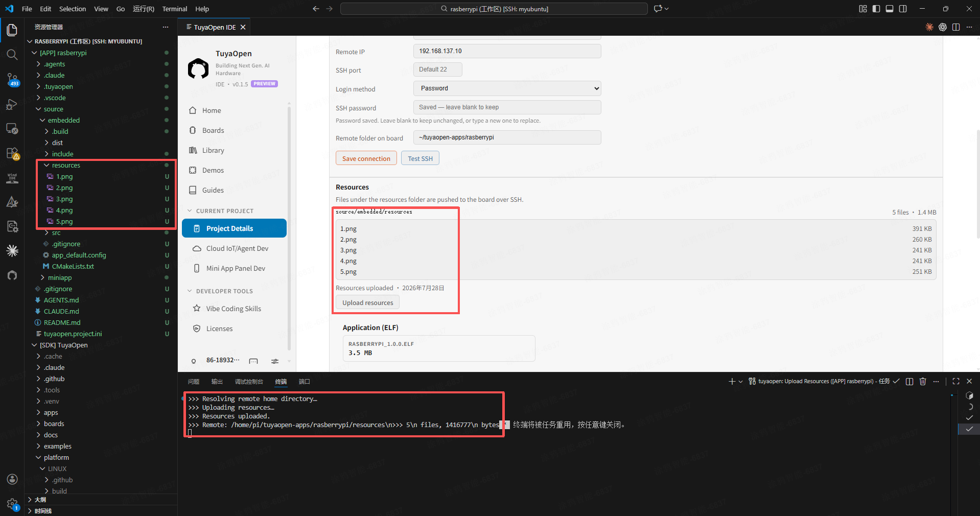Open the Selection menu
The width and height of the screenshot is (980, 516).
(x=73, y=9)
